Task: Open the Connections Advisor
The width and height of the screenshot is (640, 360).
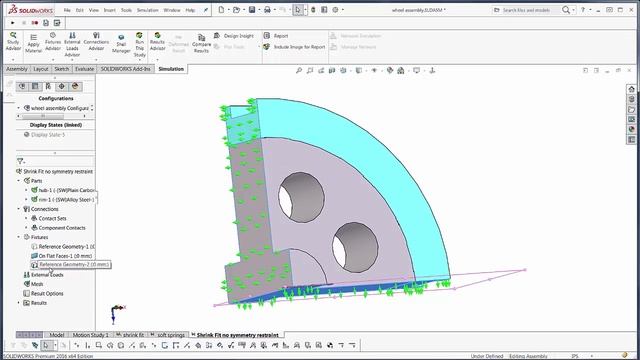Action: click(x=96, y=42)
